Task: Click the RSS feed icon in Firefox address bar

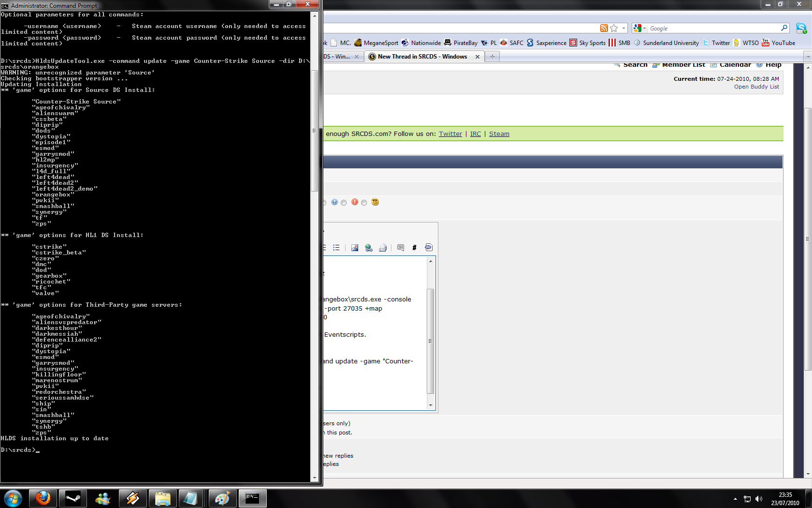Action: (x=604, y=28)
